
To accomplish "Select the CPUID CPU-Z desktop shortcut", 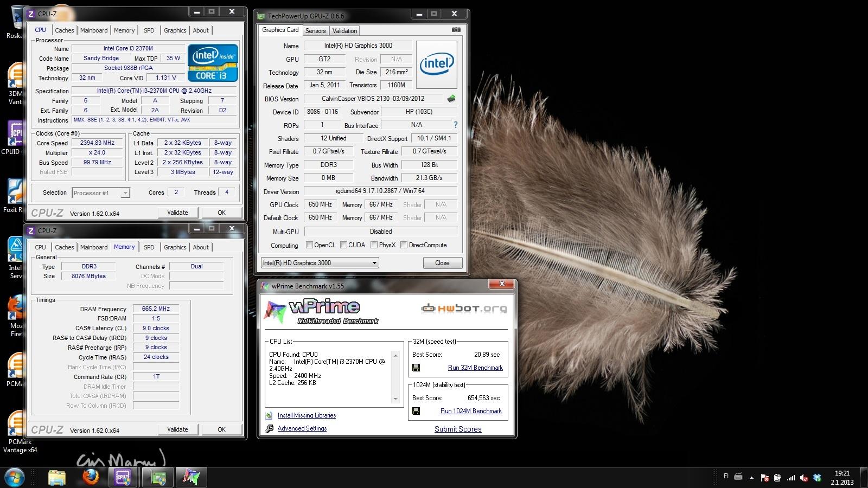I will (x=14, y=138).
